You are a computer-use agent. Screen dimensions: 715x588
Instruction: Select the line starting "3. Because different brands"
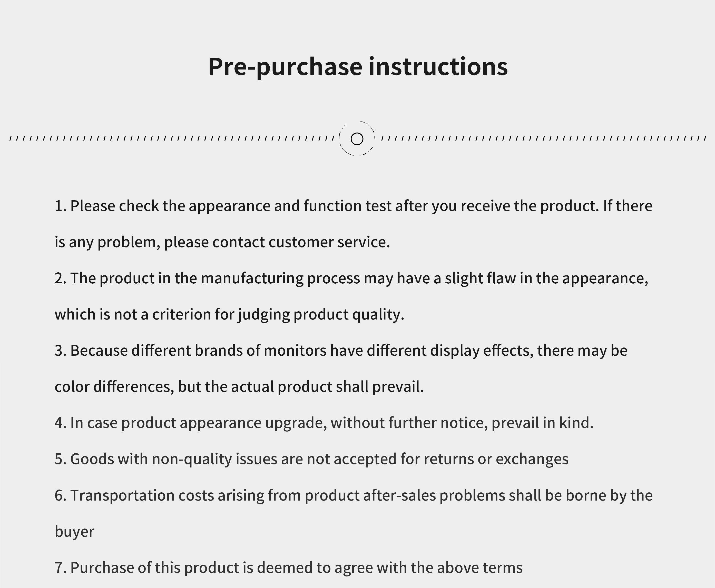(x=340, y=351)
